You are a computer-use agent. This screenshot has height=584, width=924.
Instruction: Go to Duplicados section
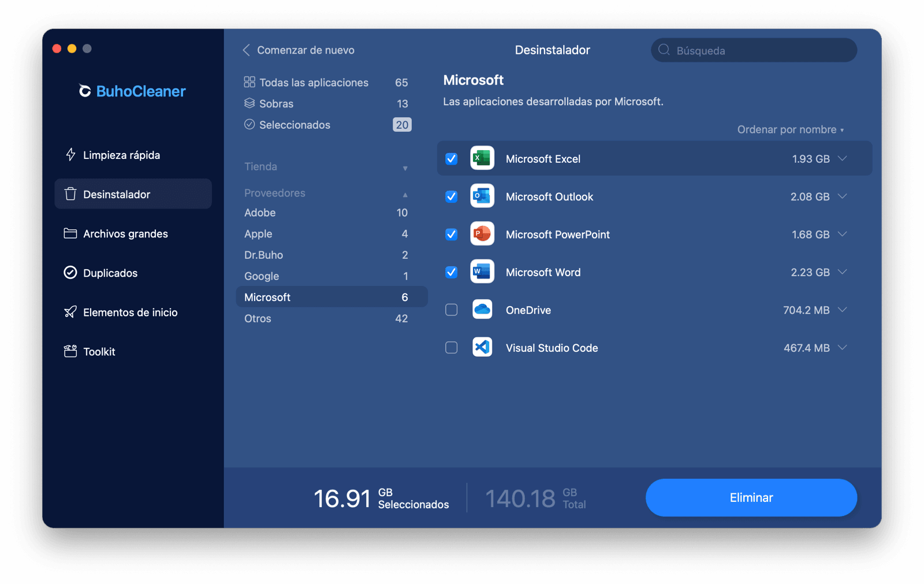click(x=133, y=273)
